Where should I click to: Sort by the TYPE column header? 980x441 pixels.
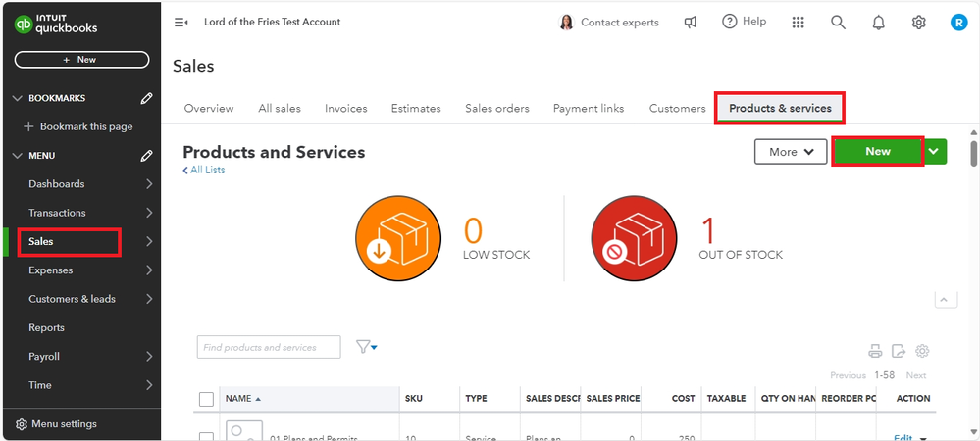point(476,399)
